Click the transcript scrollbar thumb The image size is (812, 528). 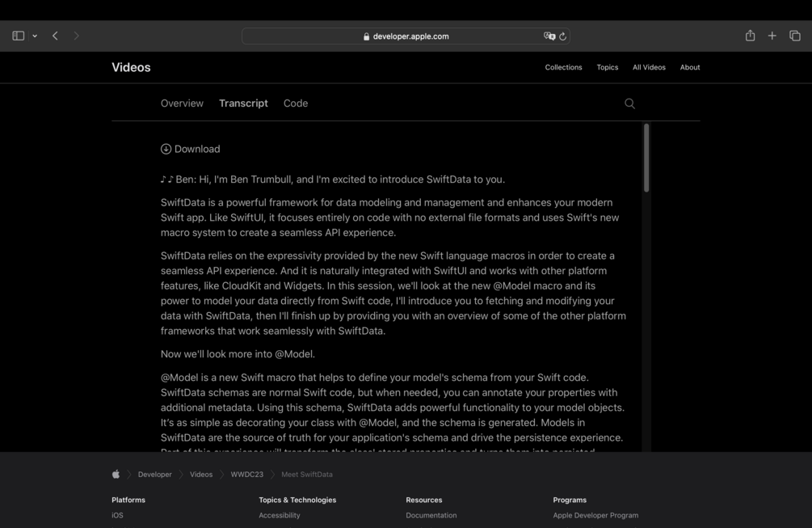(x=646, y=158)
